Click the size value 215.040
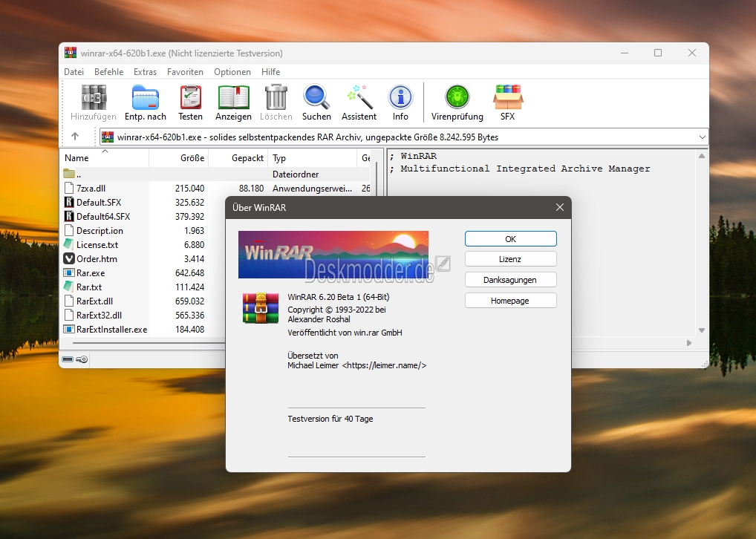Viewport: 756px width, 539px height. tap(189, 188)
